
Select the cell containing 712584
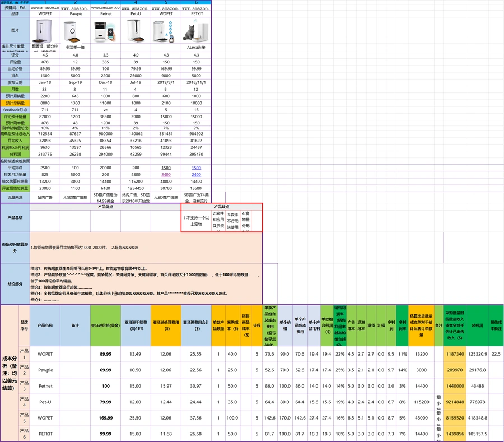click(x=45, y=134)
